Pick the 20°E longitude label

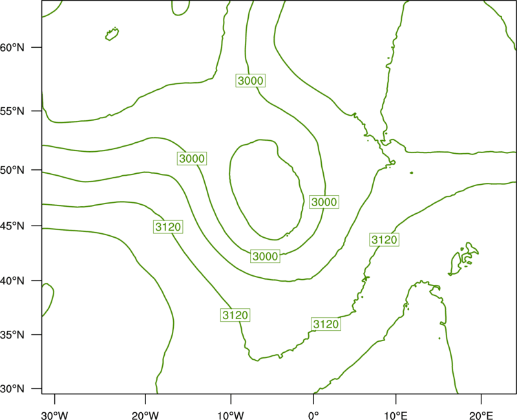(481, 415)
